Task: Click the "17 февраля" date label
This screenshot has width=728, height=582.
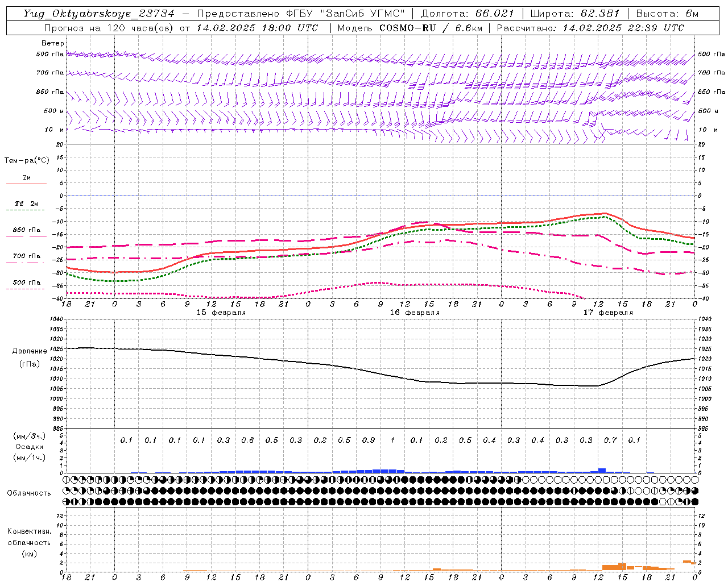Action: click(608, 313)
